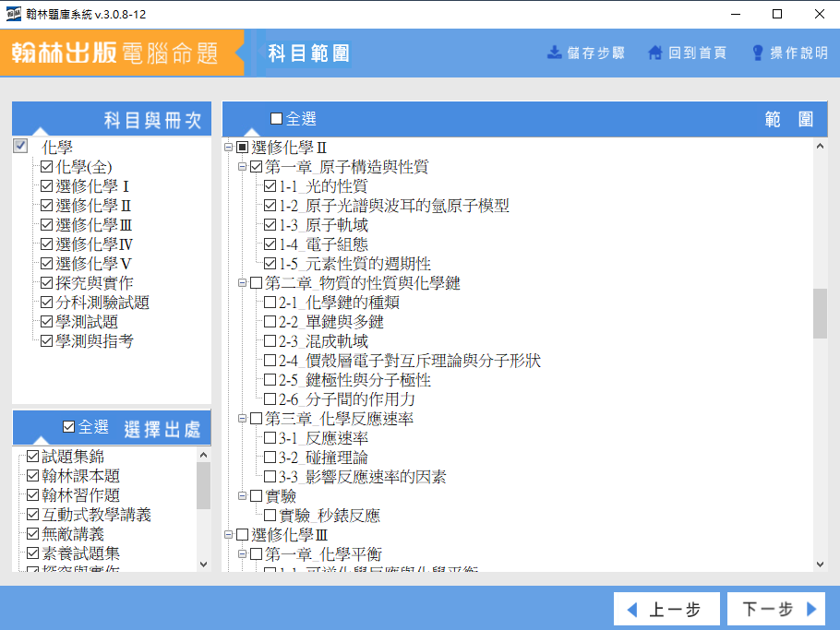Select the 分科測驗試題 row
840x630 pixels.
pos(102,303)
